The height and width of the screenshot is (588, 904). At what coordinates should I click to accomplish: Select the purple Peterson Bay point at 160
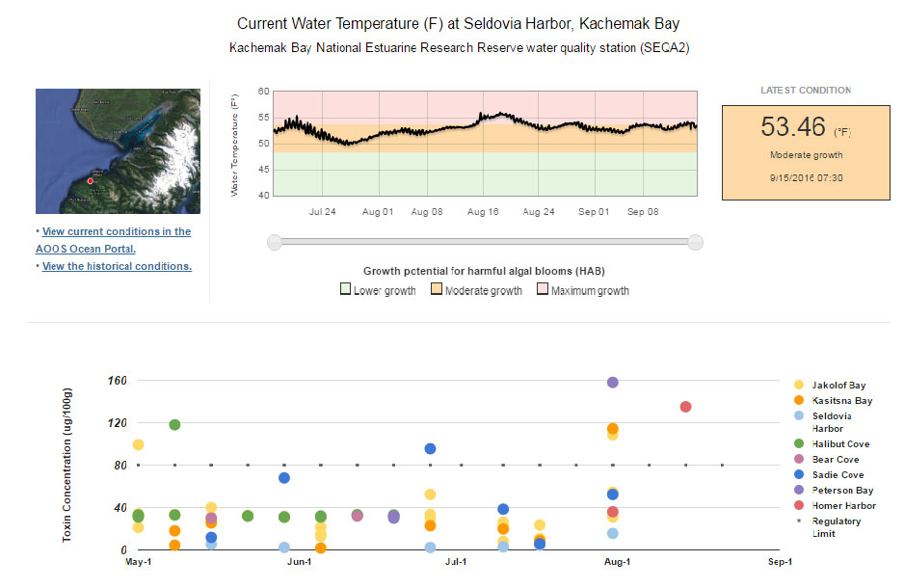click(613, 383)
